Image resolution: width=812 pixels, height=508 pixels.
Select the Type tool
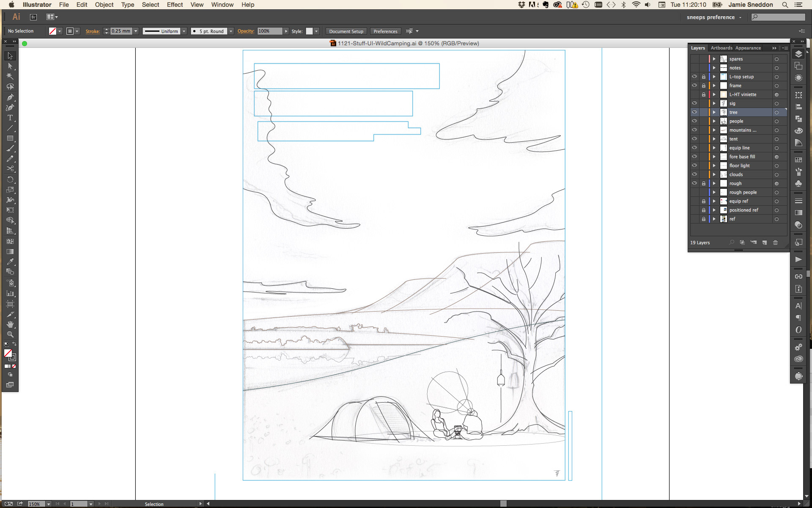point(10,118)
